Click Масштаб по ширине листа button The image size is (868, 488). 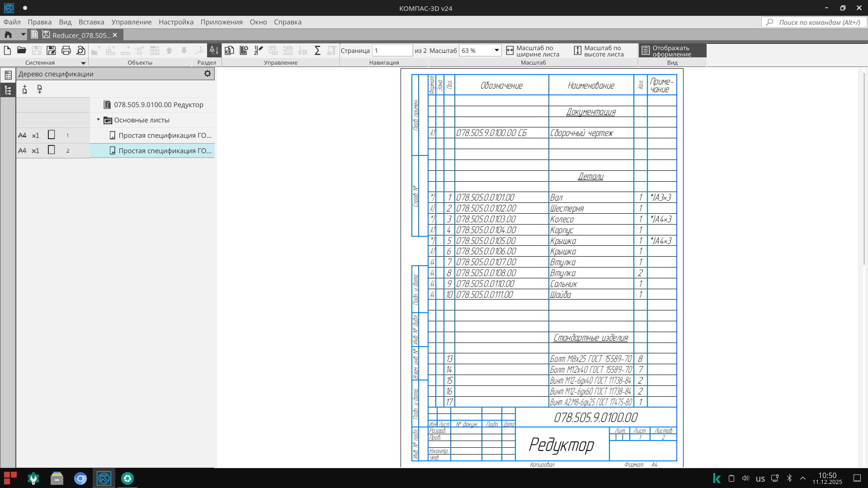click(533, 51)
